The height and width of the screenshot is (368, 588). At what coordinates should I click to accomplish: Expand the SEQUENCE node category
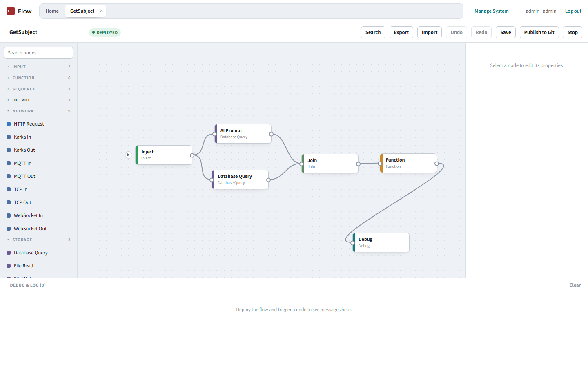click(x=39, y=89)
